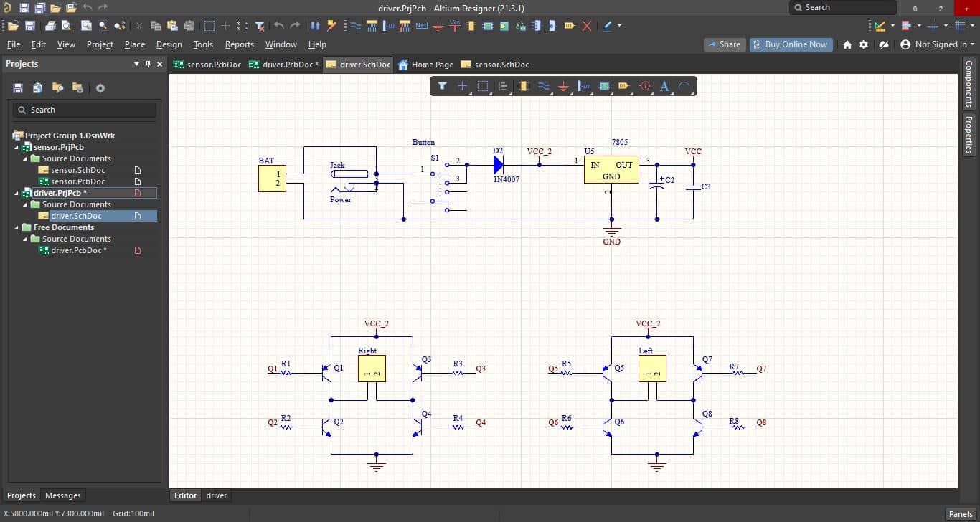
Task: Click the select inside area icon in toolbar
Action: [209, 26]
